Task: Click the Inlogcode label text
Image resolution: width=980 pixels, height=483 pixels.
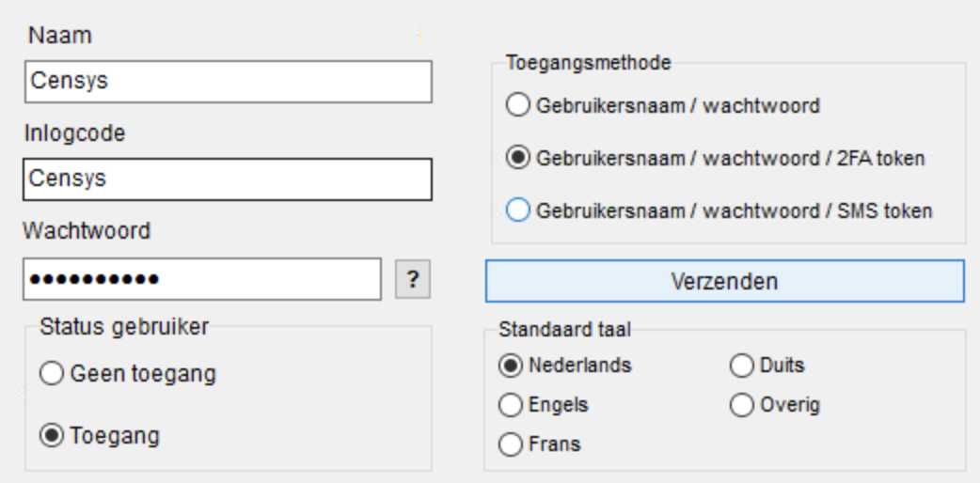Action: [x=74, y=133]
